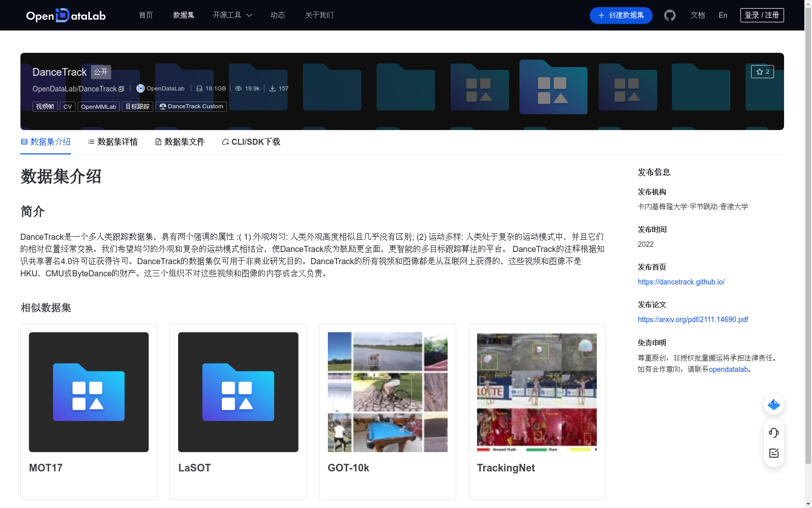Open the dancetrack.github.io homepage link
Screen dimensions: 812x508
[x=681, y=282]
